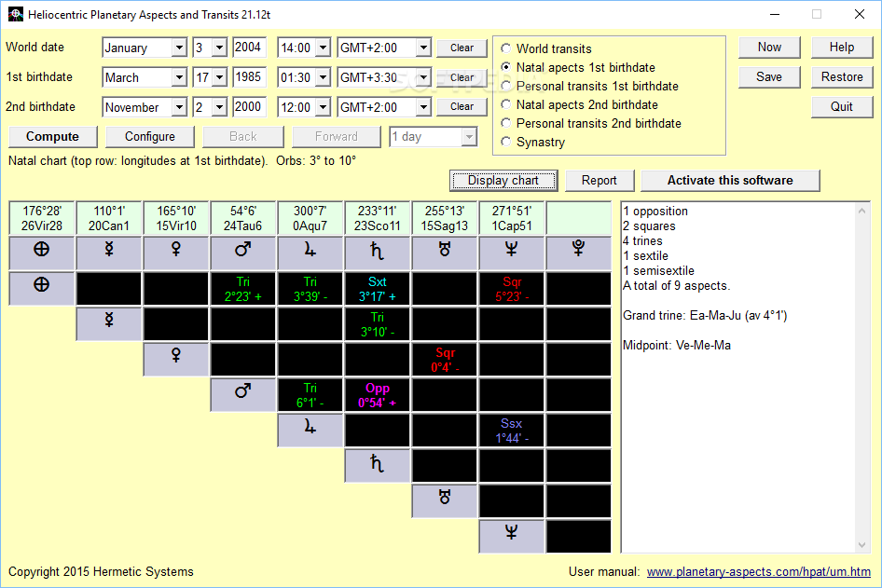This screenshot has height=588, width=882.
Task: Open the user manual link
Action: click(759, 572)
